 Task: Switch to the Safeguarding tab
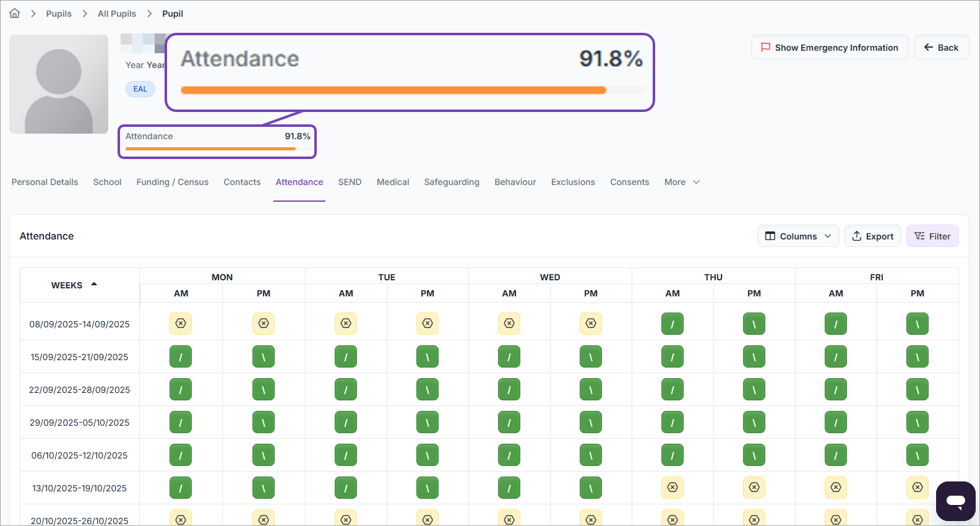452,182
